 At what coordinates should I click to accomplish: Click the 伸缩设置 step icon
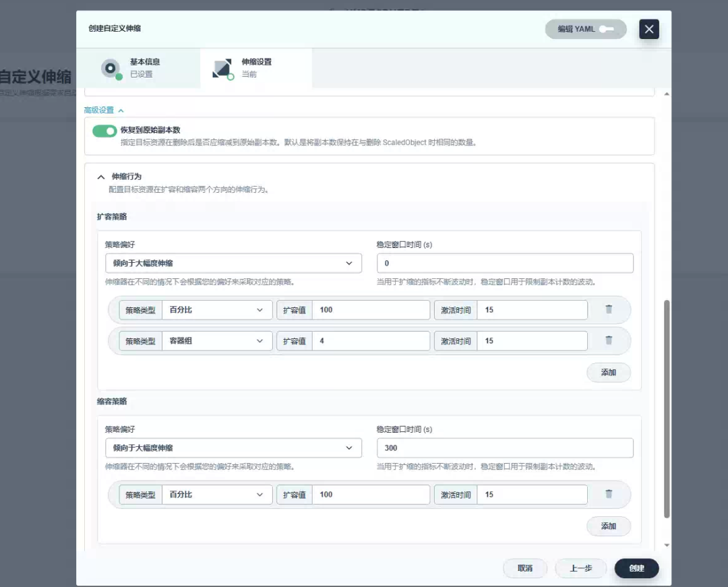click(x=222, y=69)
